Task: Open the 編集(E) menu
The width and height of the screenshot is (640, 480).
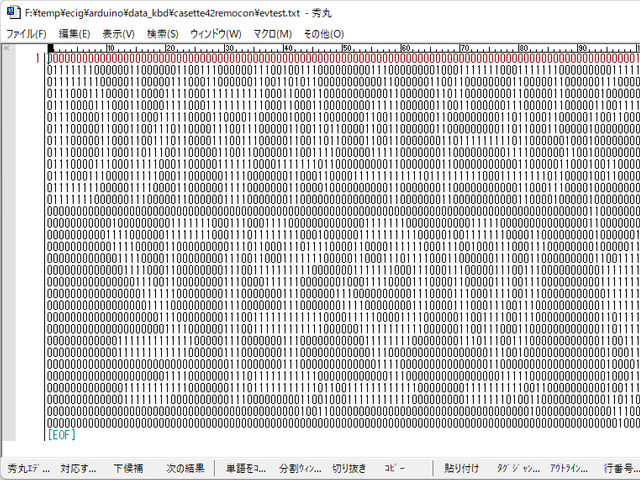Action: [x=74, y=34]
